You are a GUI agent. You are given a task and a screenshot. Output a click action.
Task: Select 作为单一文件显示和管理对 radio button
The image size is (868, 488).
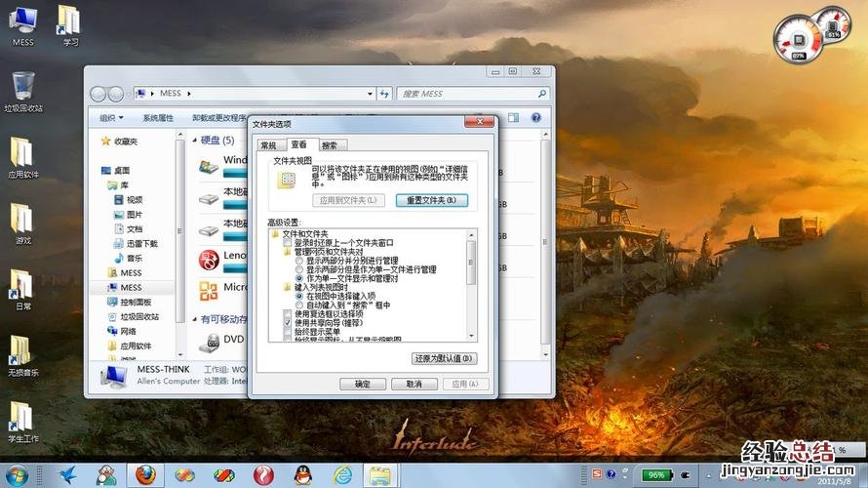click(299, 278)
